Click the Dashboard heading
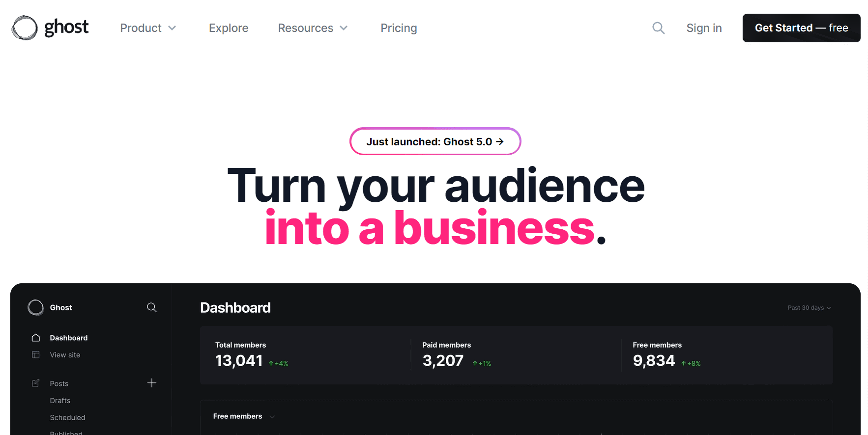Image resolution: width=868 pixels, height=435 pixels. (x=235, y=308)
